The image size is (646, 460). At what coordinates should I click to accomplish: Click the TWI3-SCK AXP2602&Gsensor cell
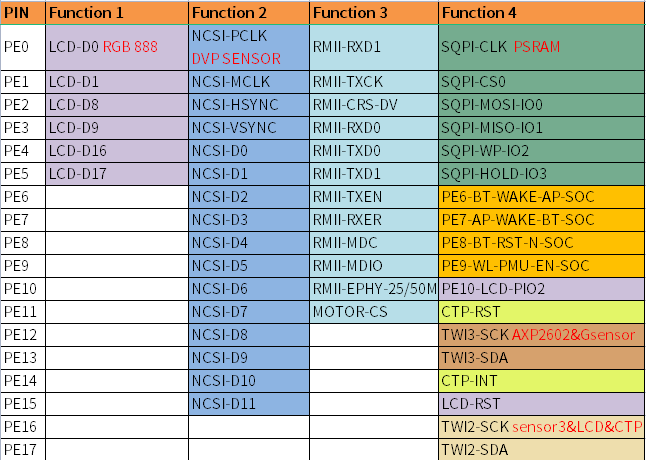pyautogui.click(x=541, y=334)
